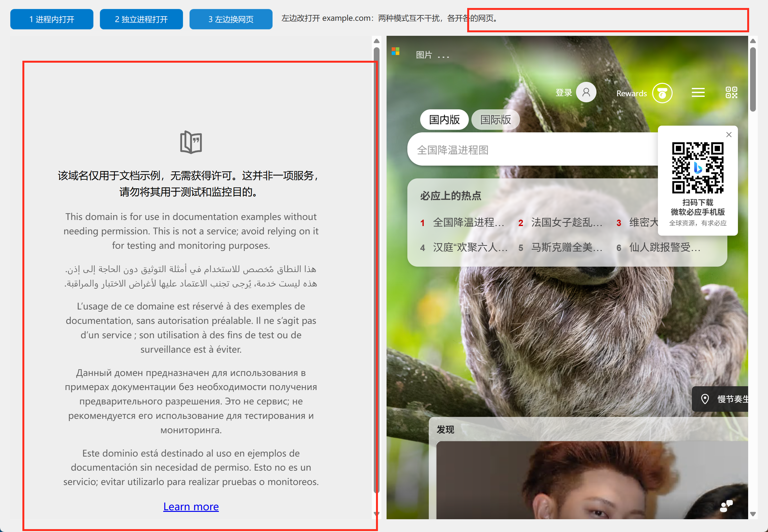Click the 必应上的热点 heading

[x=450, y=196]
